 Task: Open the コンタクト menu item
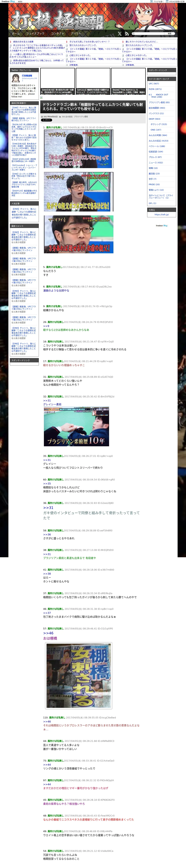click(57, 33)
